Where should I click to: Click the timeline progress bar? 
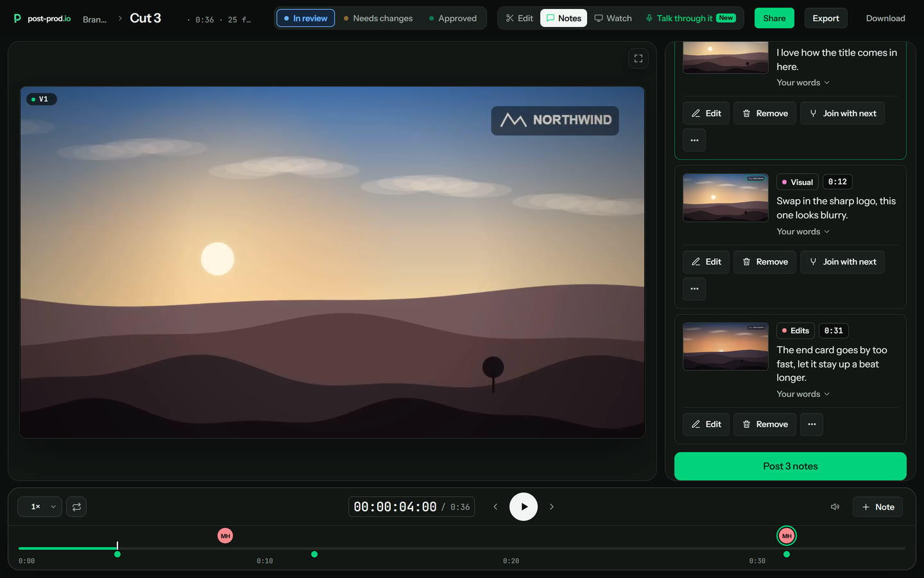click(462, 548)
